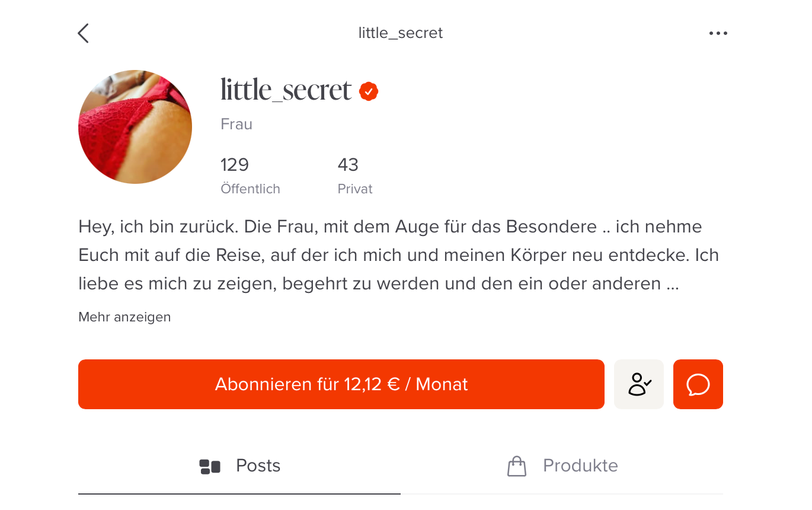Viewport: 812px width, 510px height.
Task: Switch to the Produkte tab
Action: point(562,466)
